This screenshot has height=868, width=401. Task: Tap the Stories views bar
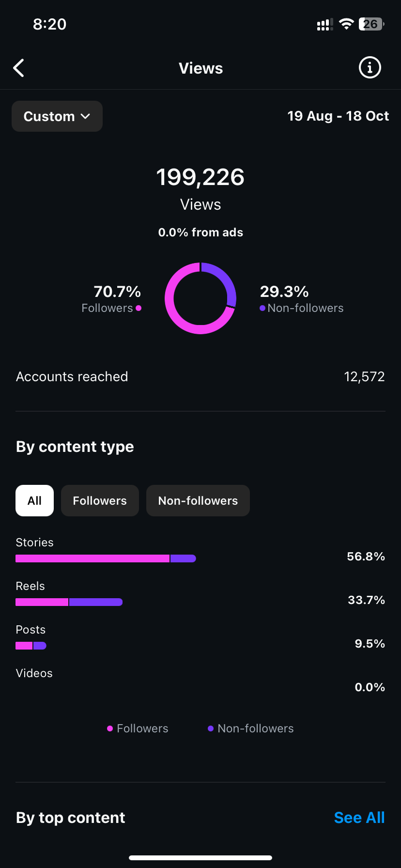pyautogui.click(x=106, y=558)
